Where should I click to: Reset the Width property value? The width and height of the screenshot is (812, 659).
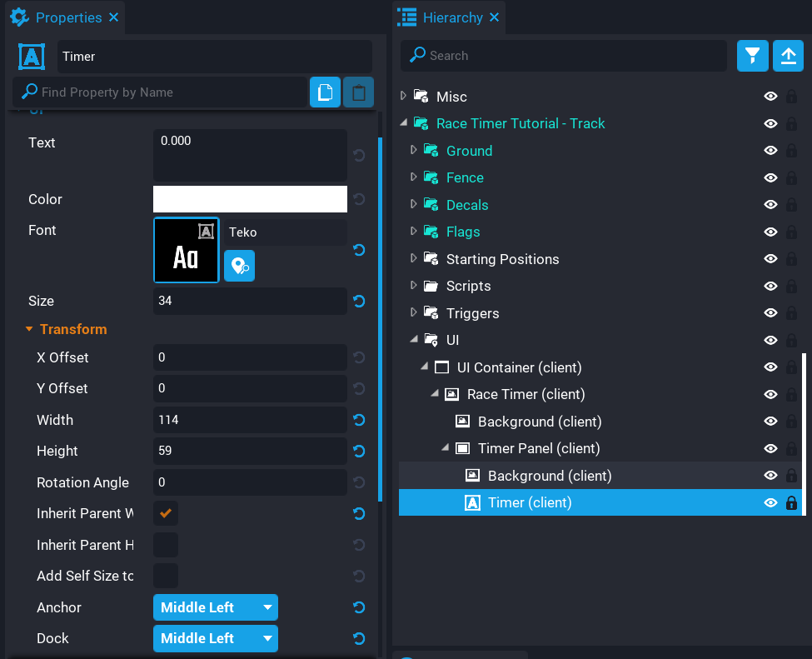tap(359, 420)
